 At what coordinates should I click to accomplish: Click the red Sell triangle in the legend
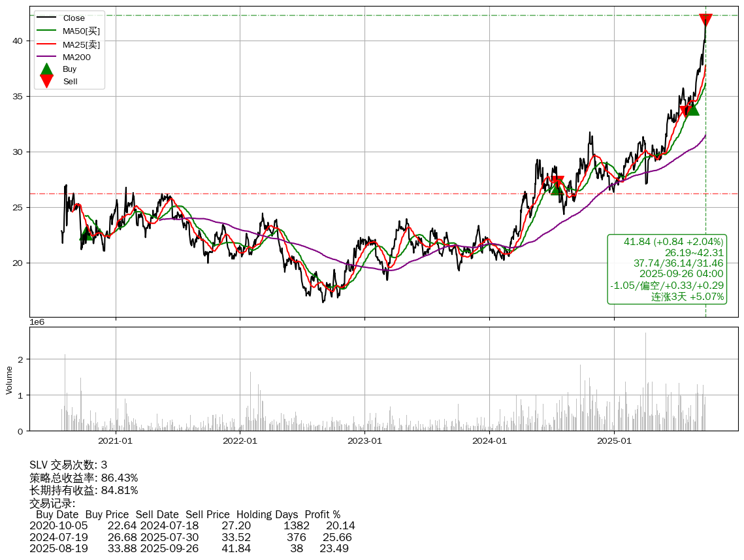[x=46, y=81]
